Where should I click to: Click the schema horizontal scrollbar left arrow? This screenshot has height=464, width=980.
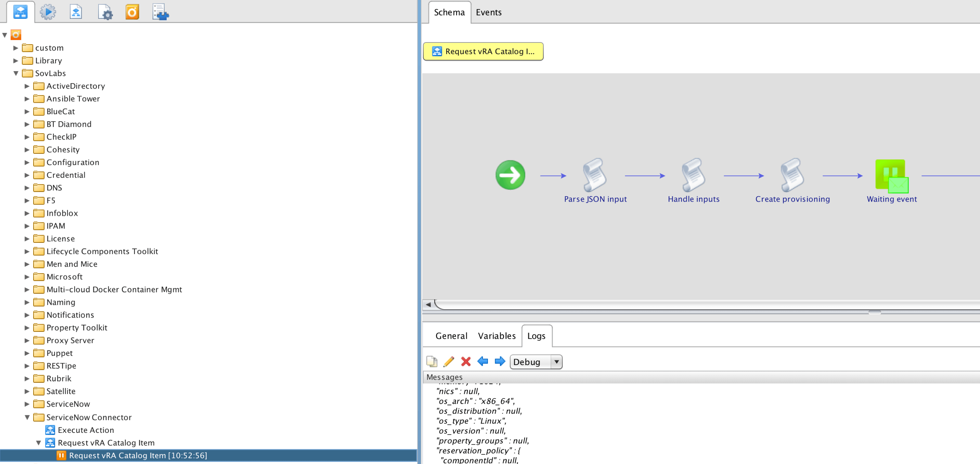click(x=428, y=304)
